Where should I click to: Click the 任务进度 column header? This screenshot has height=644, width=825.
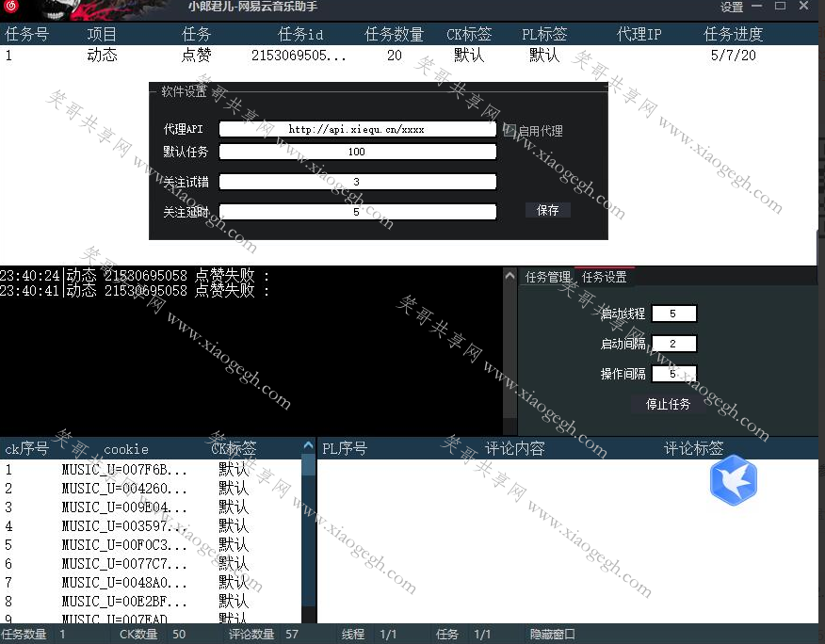[733, 34]
